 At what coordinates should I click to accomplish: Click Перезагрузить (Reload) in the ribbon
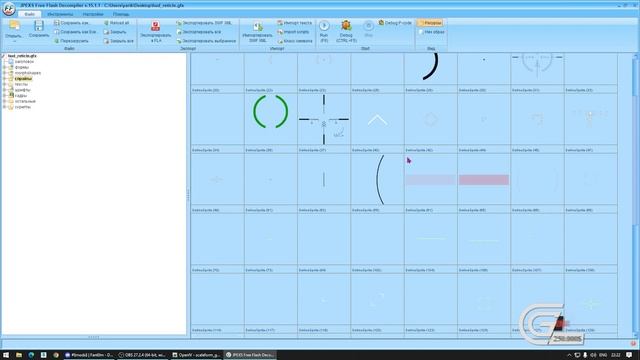72,41
